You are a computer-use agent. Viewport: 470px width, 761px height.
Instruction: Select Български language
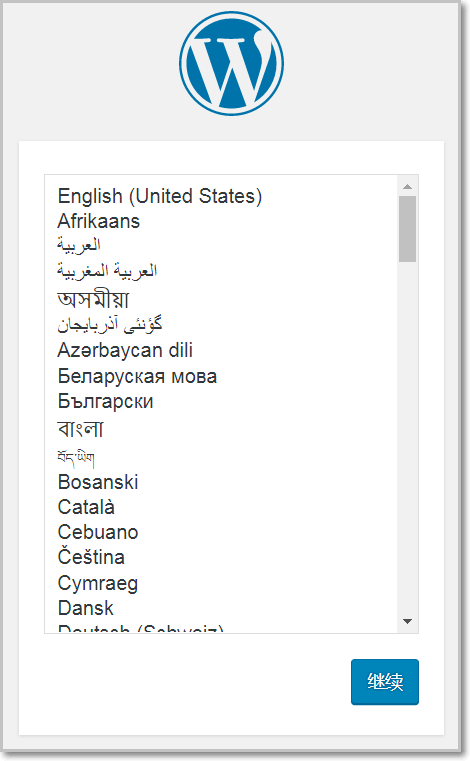coord(105,401)
